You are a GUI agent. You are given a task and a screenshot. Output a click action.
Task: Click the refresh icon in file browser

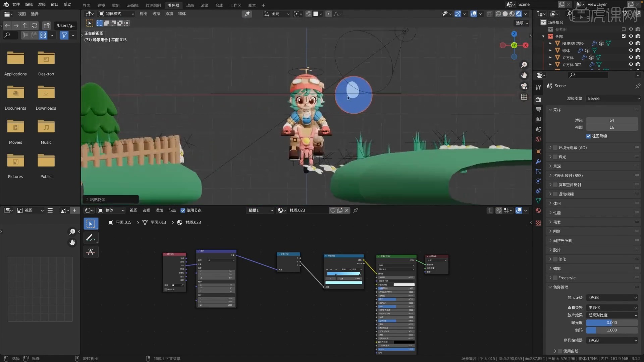pos(34,25)
